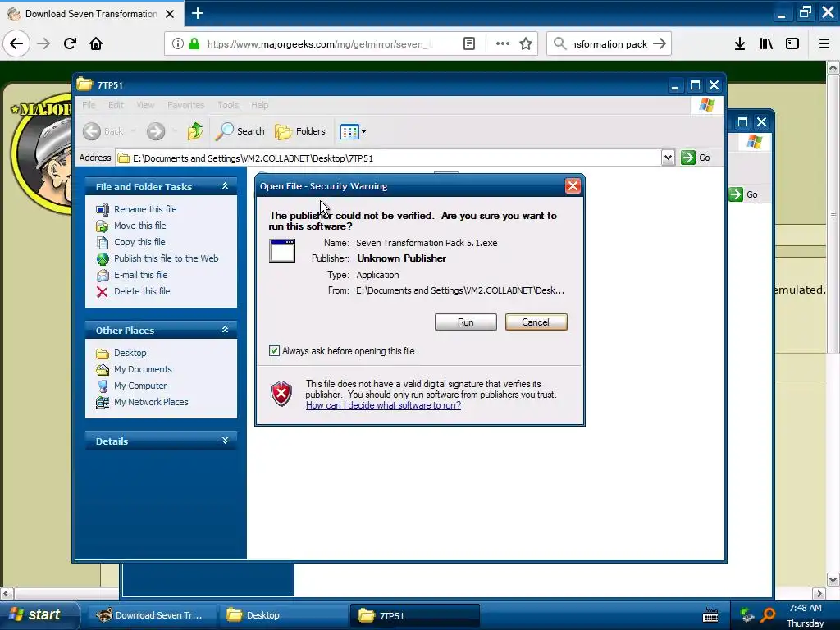Open the File menu in 7TP51
The height and width of the screenshot is (630, 840).
coord(89,105)
